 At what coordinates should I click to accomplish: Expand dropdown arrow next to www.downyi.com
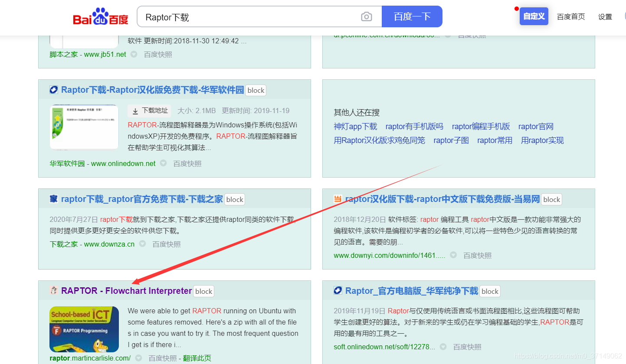click(453, 255)
